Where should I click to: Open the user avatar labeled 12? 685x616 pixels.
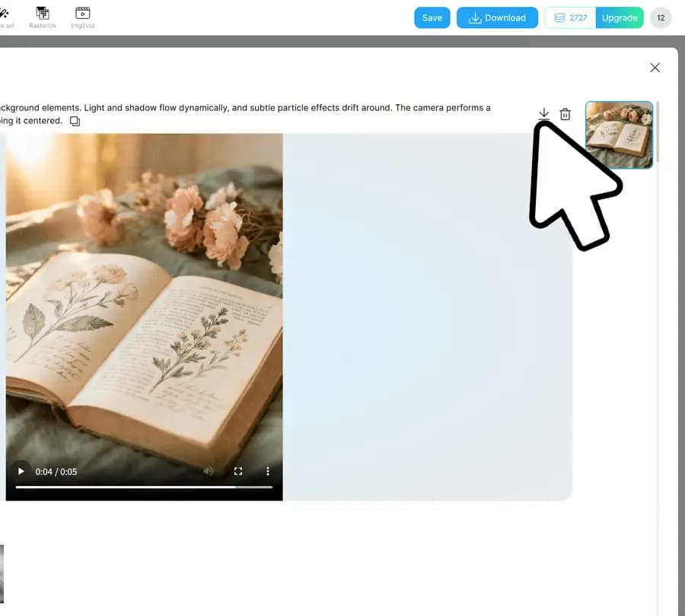661,17
